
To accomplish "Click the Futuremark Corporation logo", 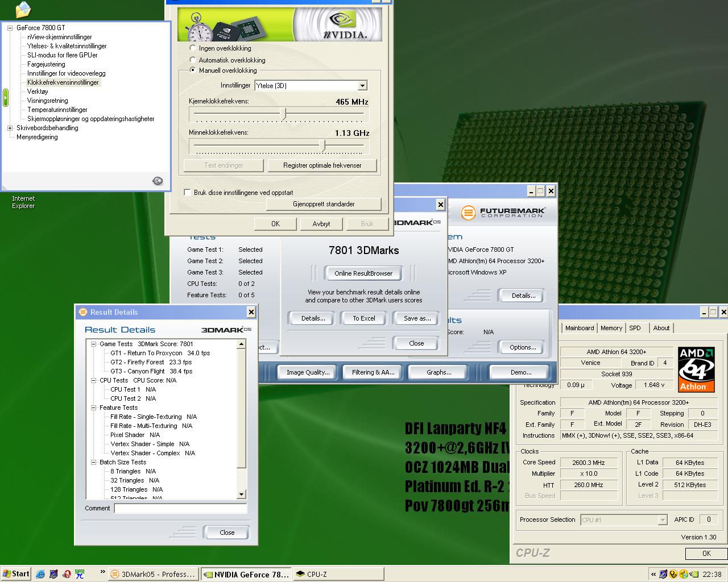I will click(503, 213).
